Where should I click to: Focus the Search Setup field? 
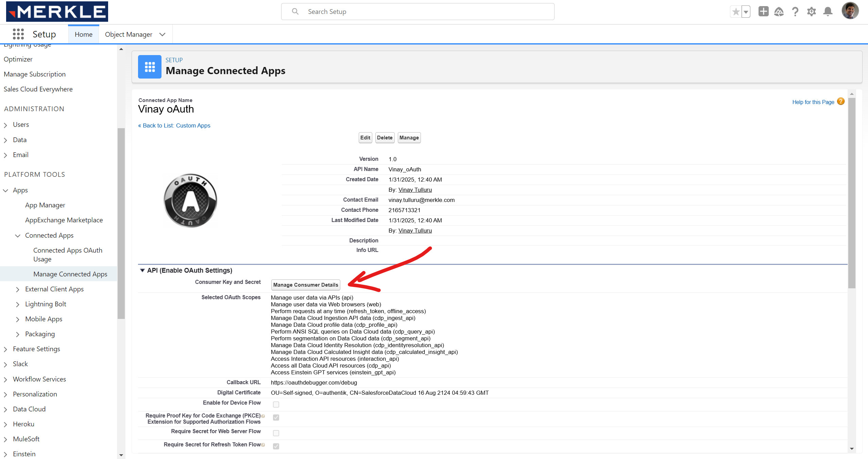[418, 12]
